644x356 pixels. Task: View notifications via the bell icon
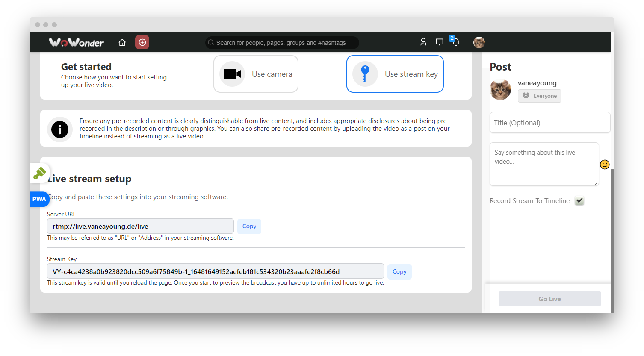(455, 42)
